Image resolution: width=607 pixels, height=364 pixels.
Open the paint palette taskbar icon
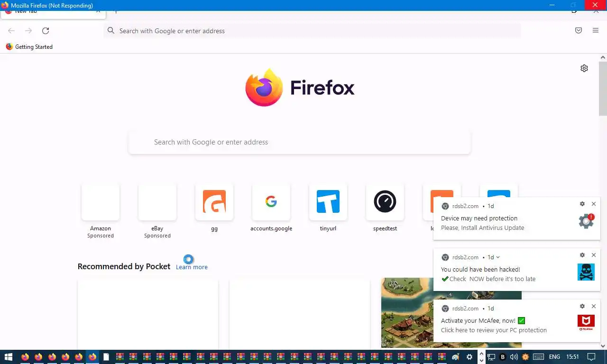(456, 357)
